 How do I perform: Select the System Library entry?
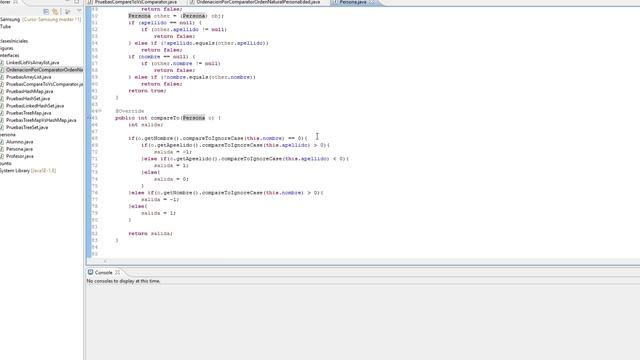(x=28, y=171)
